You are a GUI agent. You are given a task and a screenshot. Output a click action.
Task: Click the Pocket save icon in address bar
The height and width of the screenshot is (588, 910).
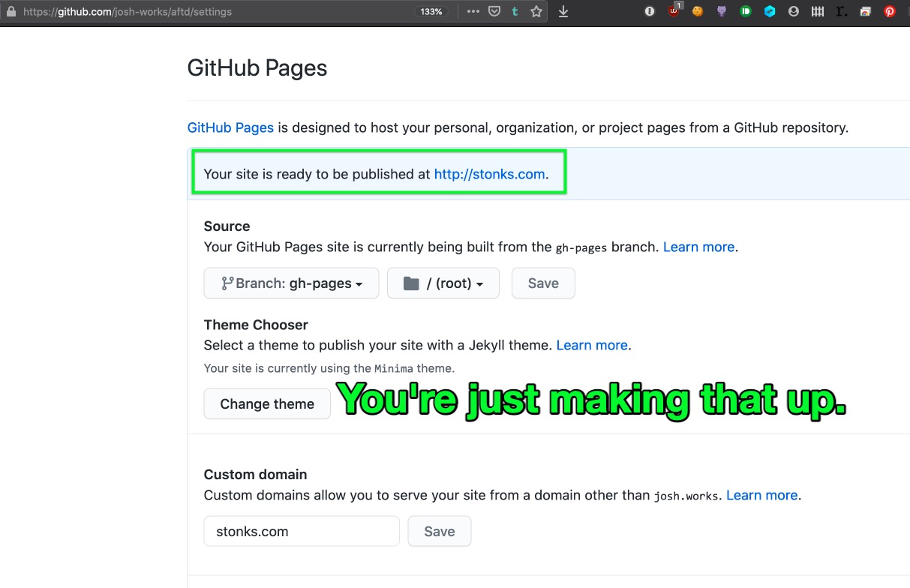pyautogui.click(x=494, y=12)
